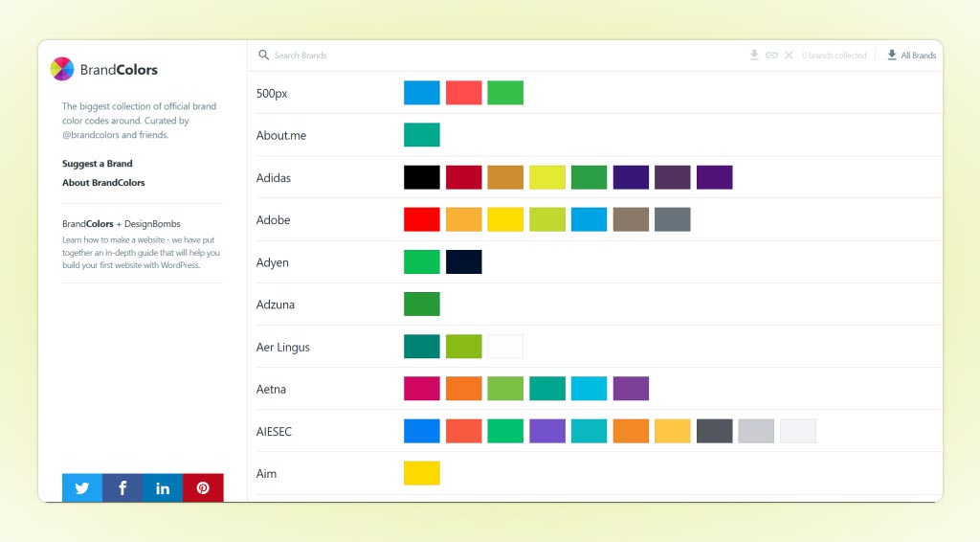Copy the violet AIESEC swatch

point(547,431)
